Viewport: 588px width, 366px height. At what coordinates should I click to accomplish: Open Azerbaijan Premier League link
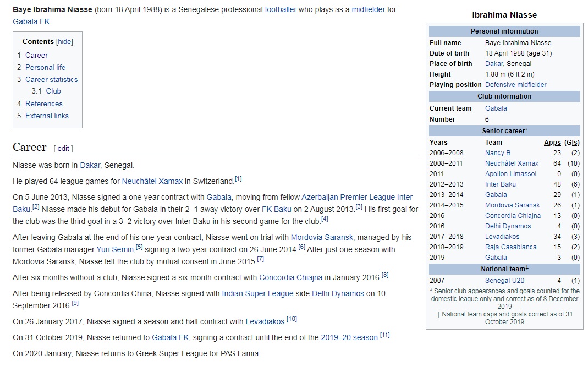(x=348, y=197)
